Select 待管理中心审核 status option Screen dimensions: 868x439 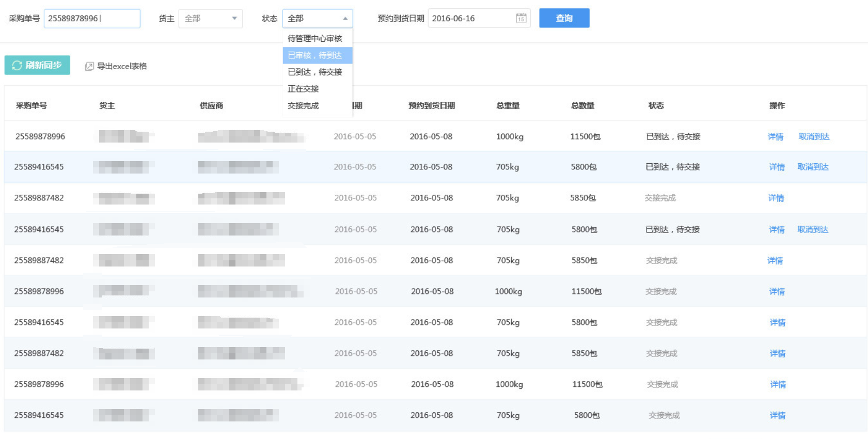pos(318,38)
